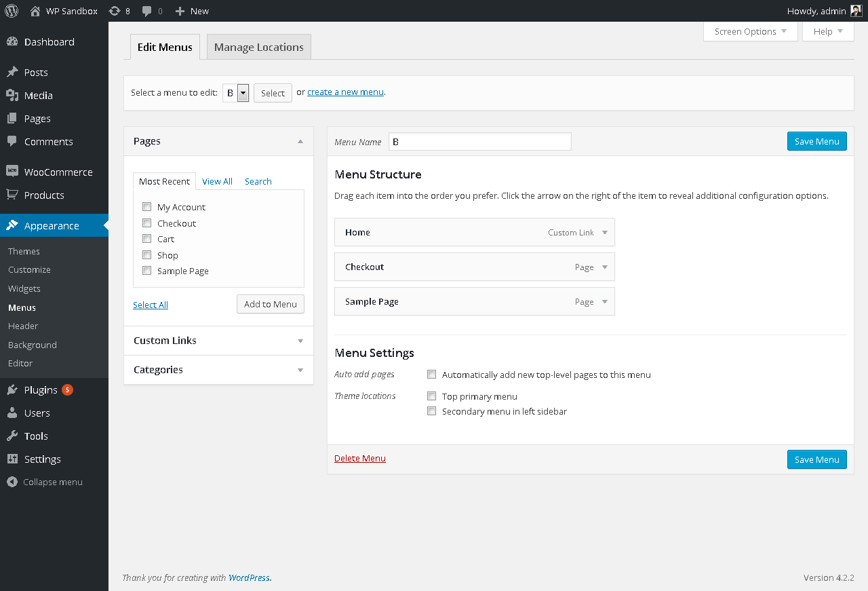The width and height of the screenshot is (868, 591).
Task: Click the WooCommerce icon
Action: [x=12, y=172]
